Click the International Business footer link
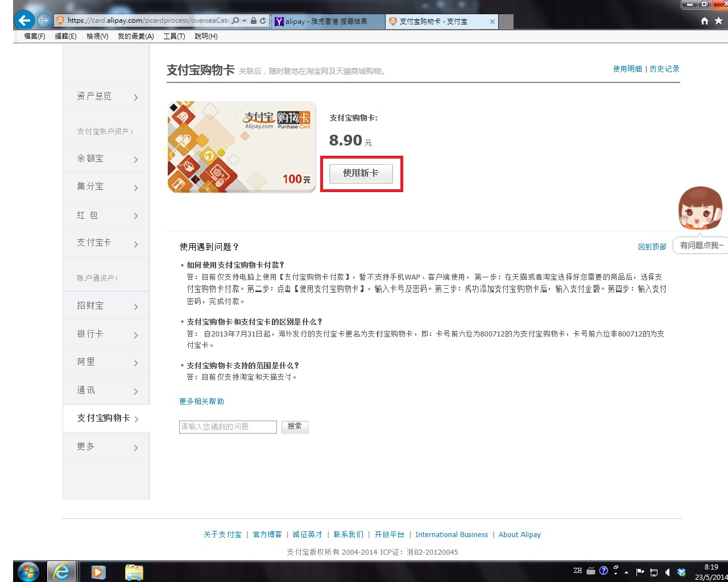The image size is (728, 582). coord(452,534)
